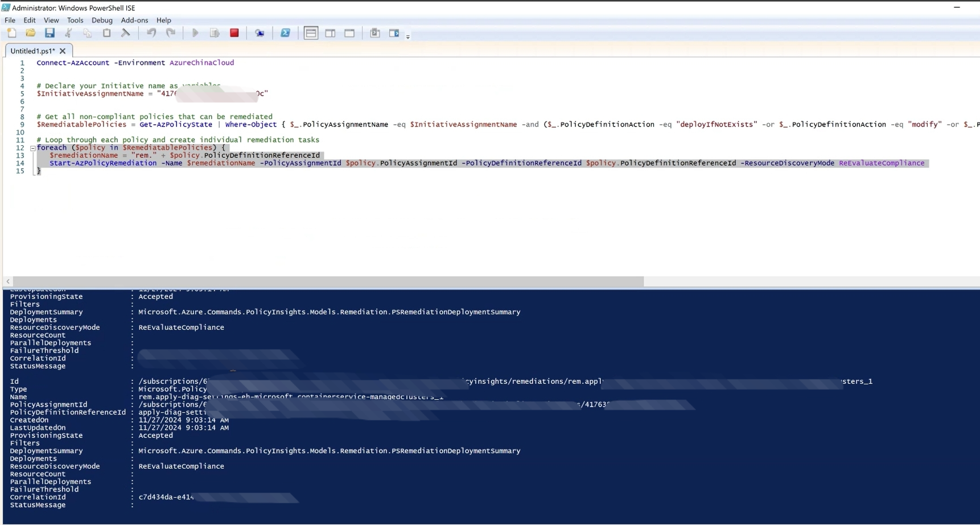Toggle Show Script Pane Right layout
Image resolution: width=980 pixels, height=525 pixels.
(330, 33)
